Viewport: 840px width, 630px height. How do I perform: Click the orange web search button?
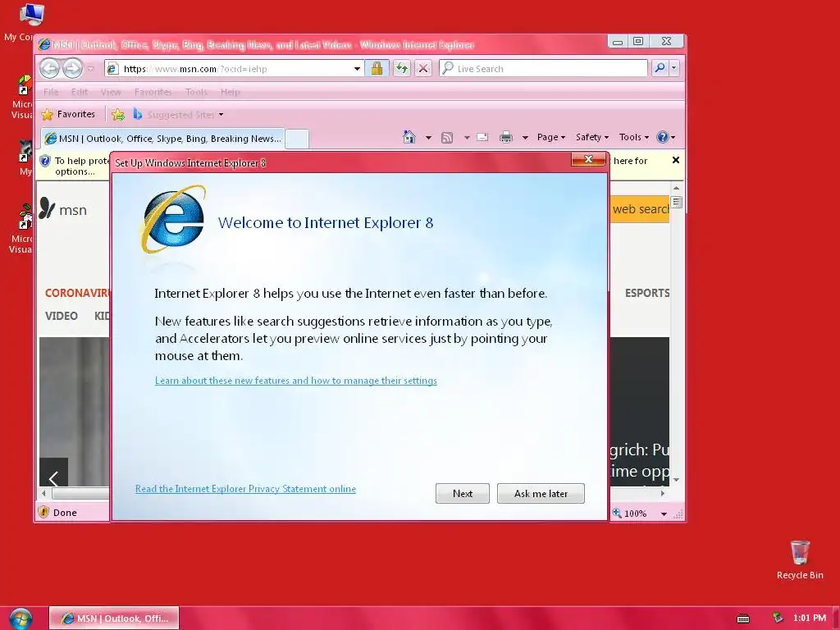pos(640,209)
